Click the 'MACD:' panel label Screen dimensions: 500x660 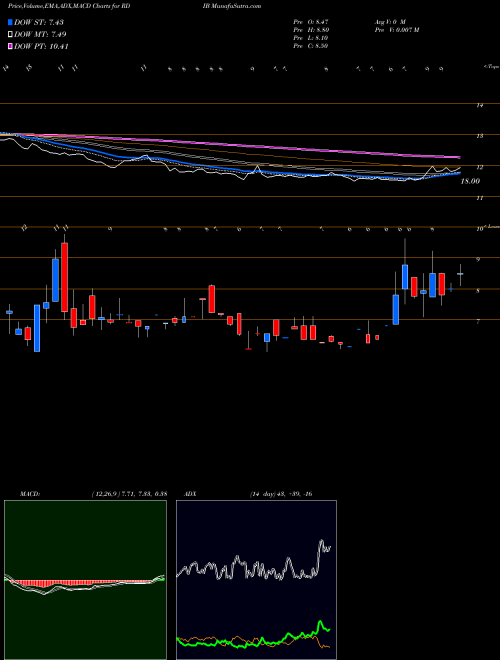click(x=29, y=494)
